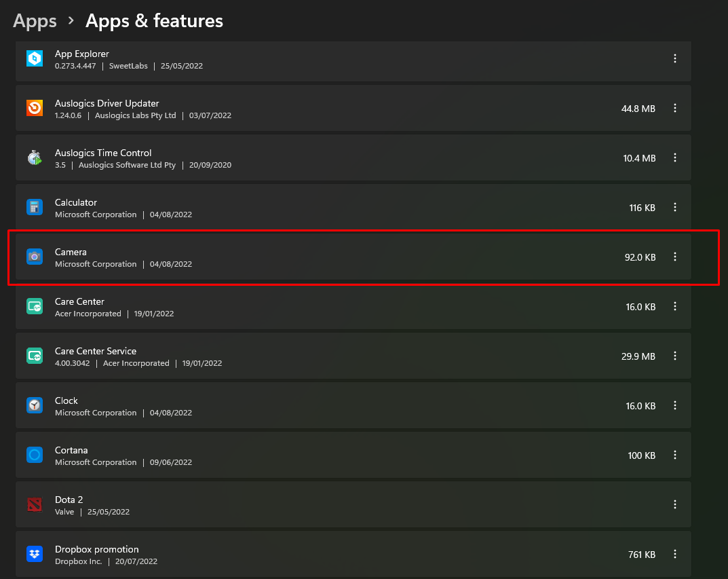
Task: Click the Auslogics Time Control icon
Action: tap(35, 158)
